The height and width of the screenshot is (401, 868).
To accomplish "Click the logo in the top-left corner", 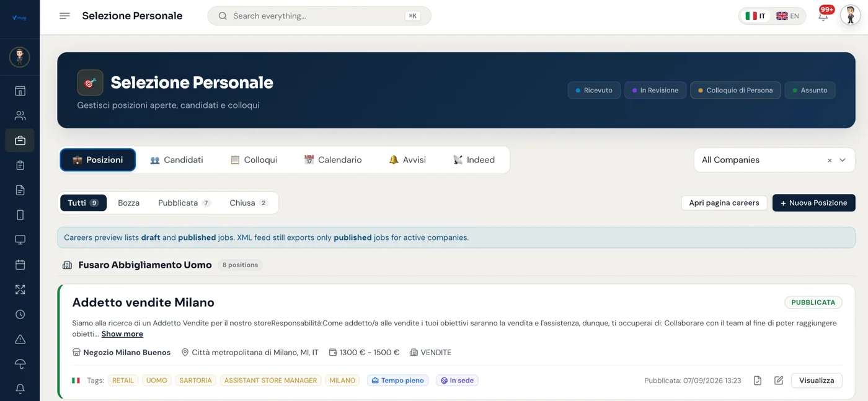I will tap(19, 17).
